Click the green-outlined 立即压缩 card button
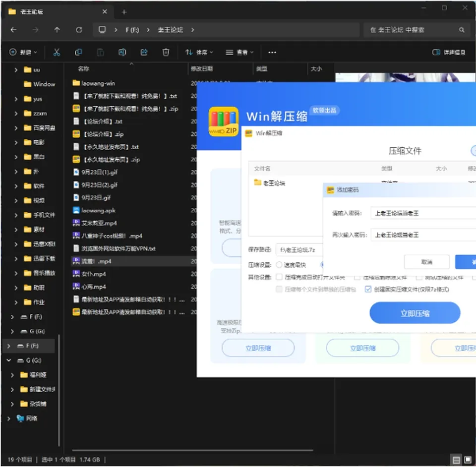 tap(362, 348)
